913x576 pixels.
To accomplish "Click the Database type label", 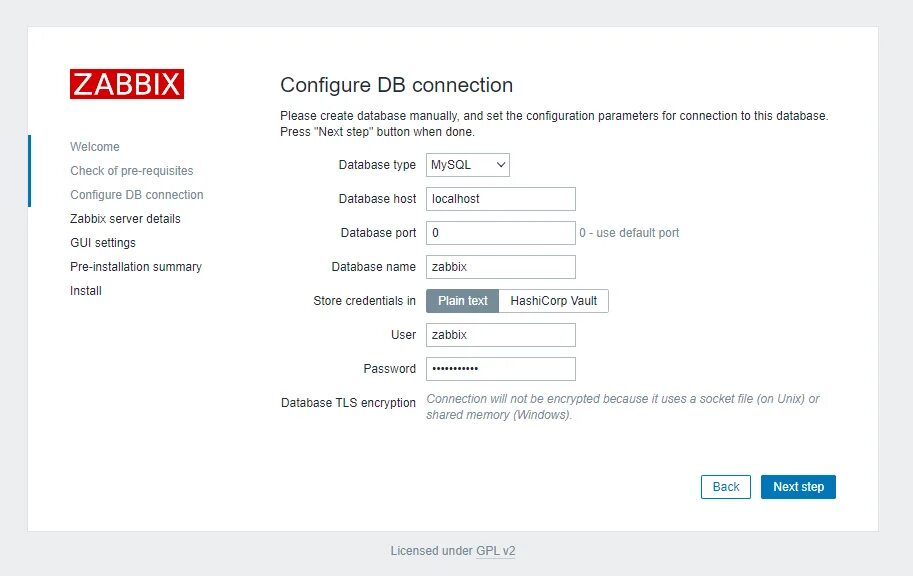I will [x=377, y=165].
